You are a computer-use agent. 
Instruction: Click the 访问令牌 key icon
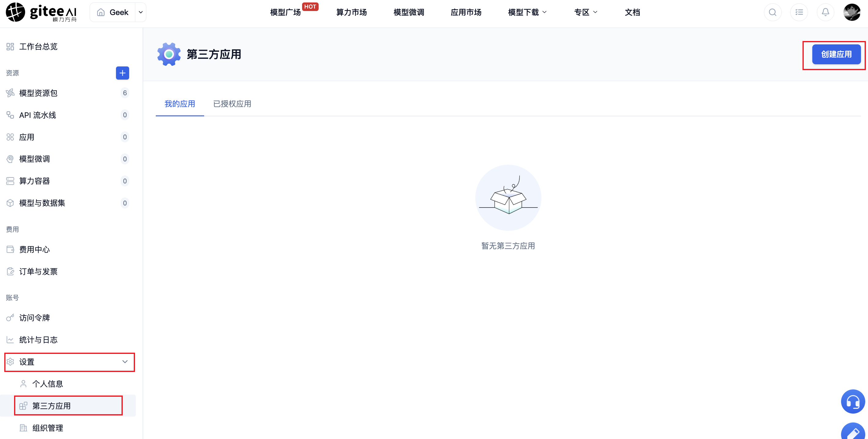pos(10,318)
